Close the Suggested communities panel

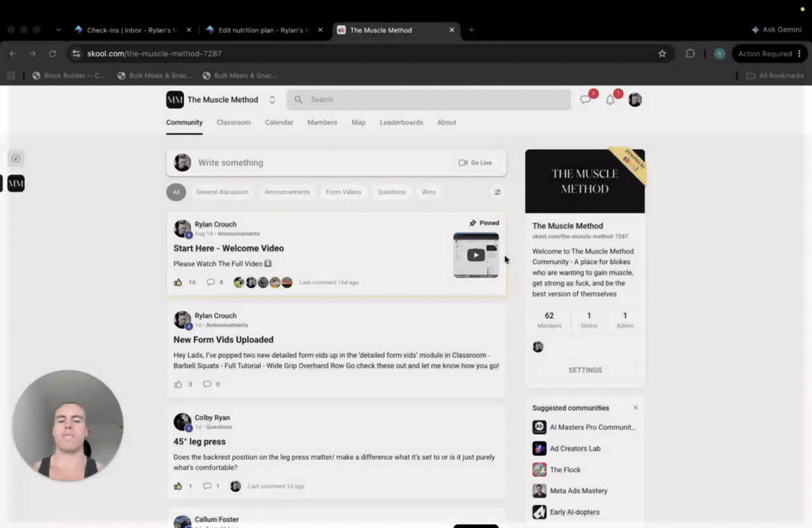[x=635, y=408]
